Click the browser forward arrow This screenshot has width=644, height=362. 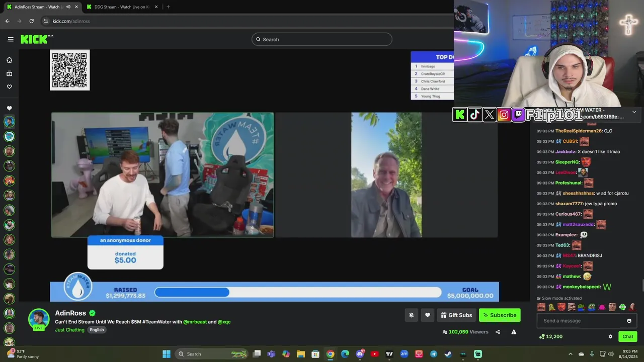19,21
